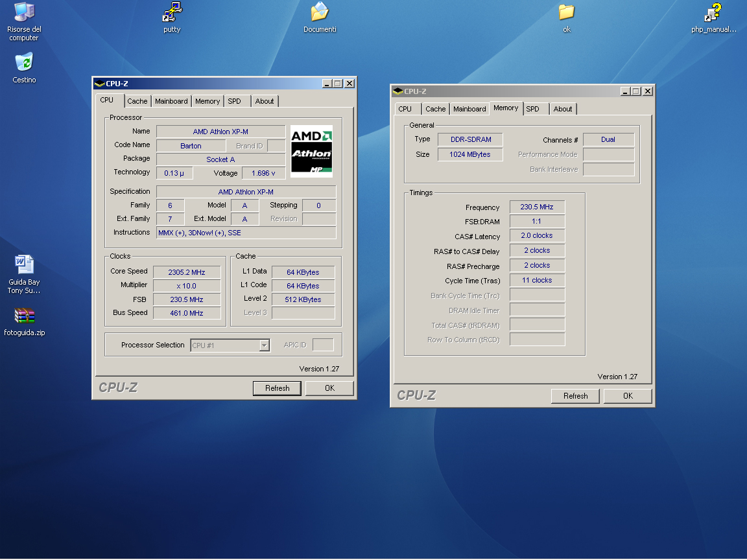This screenshot has width=747, height=560.
Task: Click the L1 Code cache value
Action: coord(303,286)
